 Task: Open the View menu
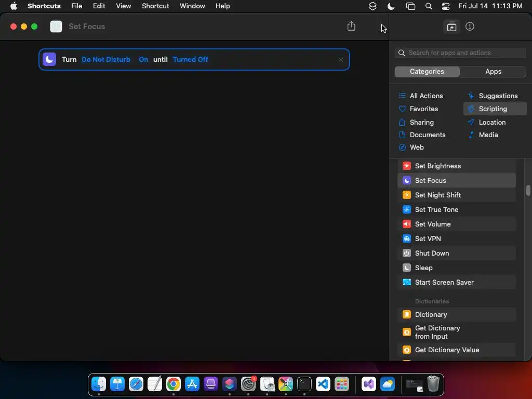click(123, 6)
